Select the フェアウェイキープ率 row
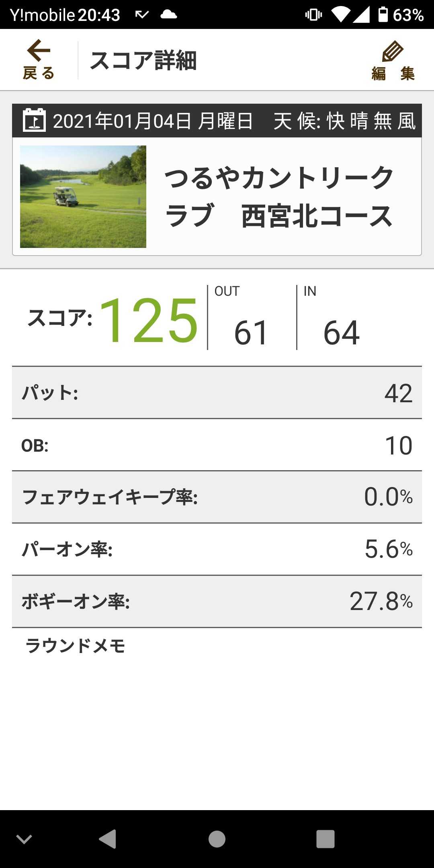 coord(217,497)
